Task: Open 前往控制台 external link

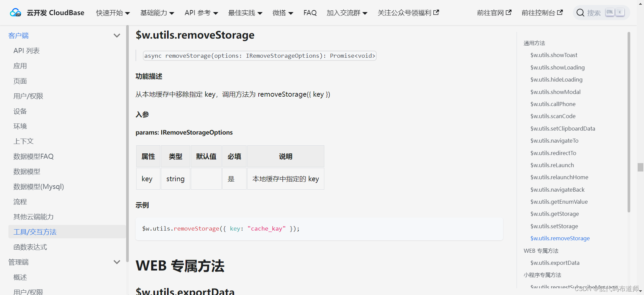Action: click(542, 13)
